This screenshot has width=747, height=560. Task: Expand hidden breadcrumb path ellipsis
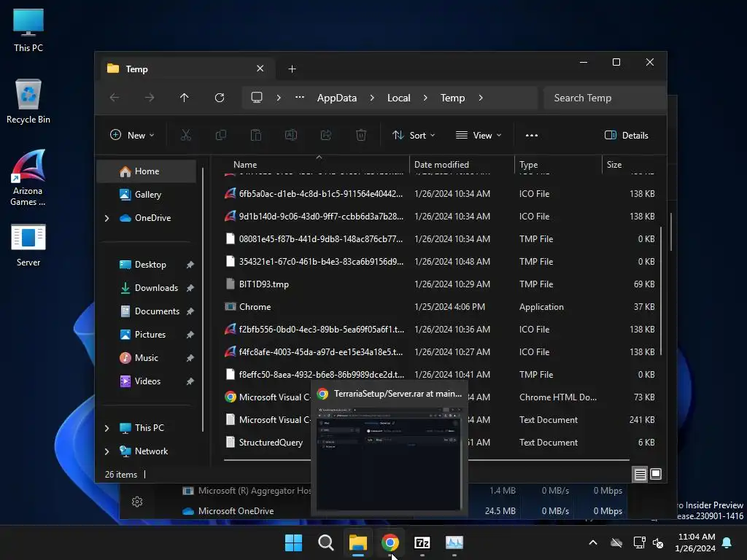[300, 97]
